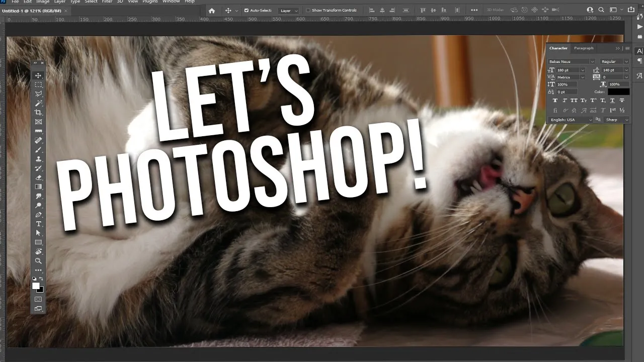
Task: Open the 180 pt font size dropdown
Action: click(583, 70)
